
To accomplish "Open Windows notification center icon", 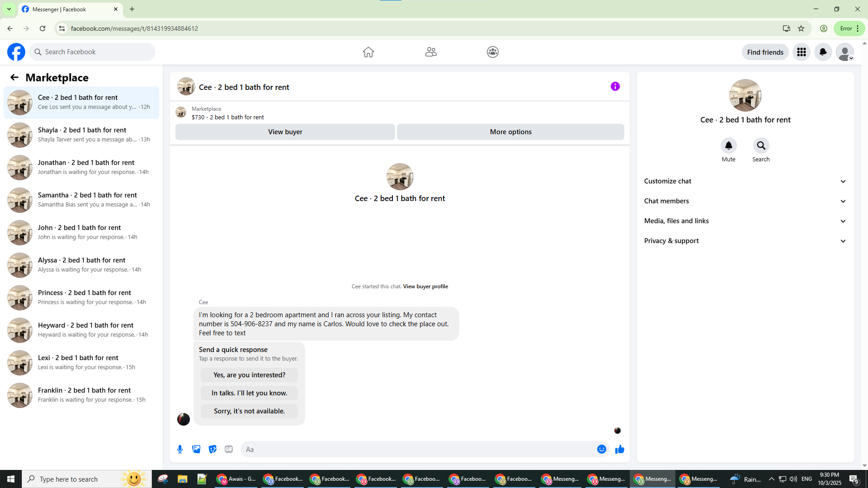I will tap(854, 479).
